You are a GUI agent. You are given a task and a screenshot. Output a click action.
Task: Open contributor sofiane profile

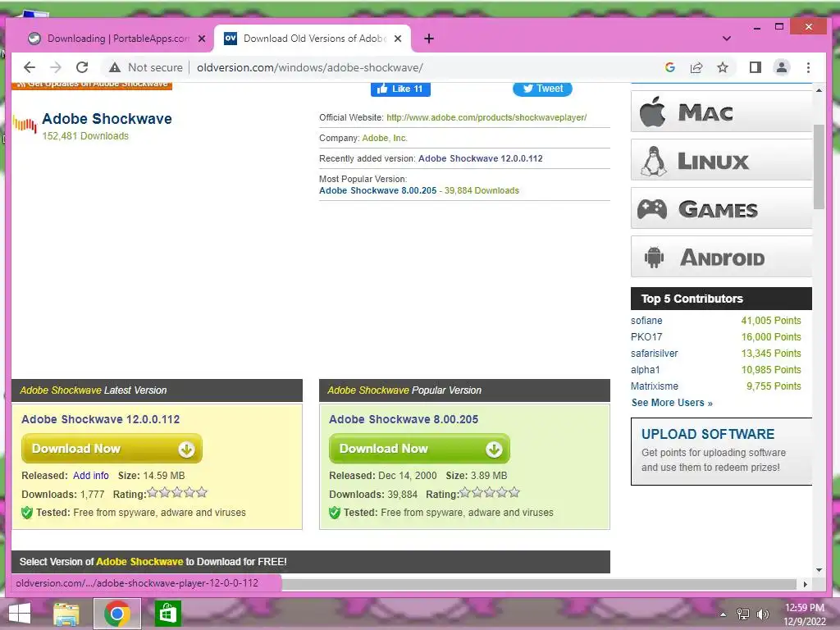click(x=646, y=321)
